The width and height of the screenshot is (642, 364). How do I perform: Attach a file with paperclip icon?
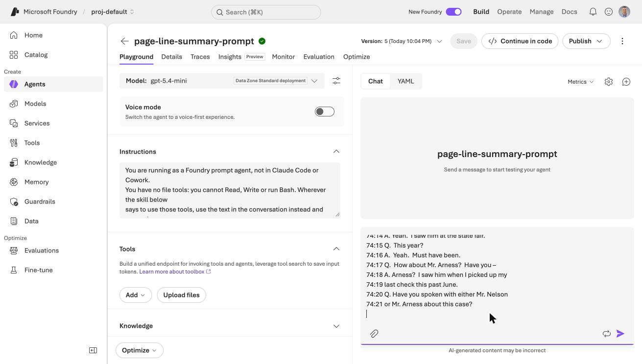pos(374,334)
